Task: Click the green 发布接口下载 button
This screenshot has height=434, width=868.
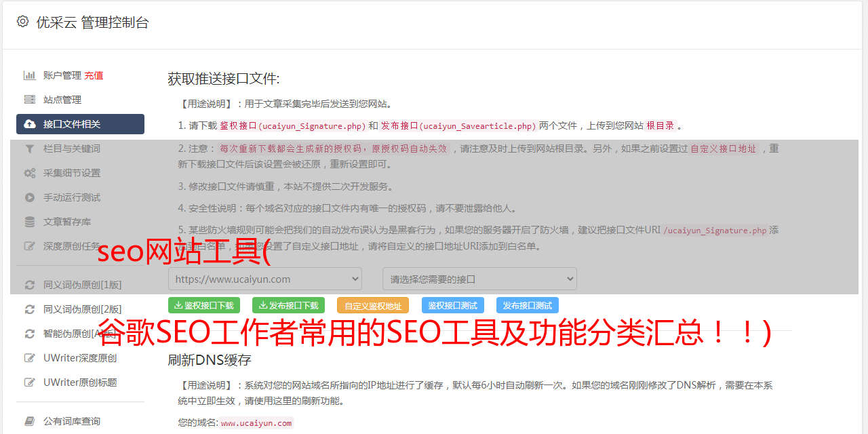Action: (288, 305)
